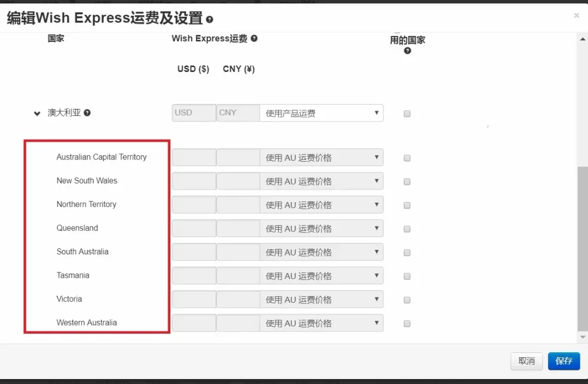
Task: Click help icon next to dialog title
Action: point(210,20)
